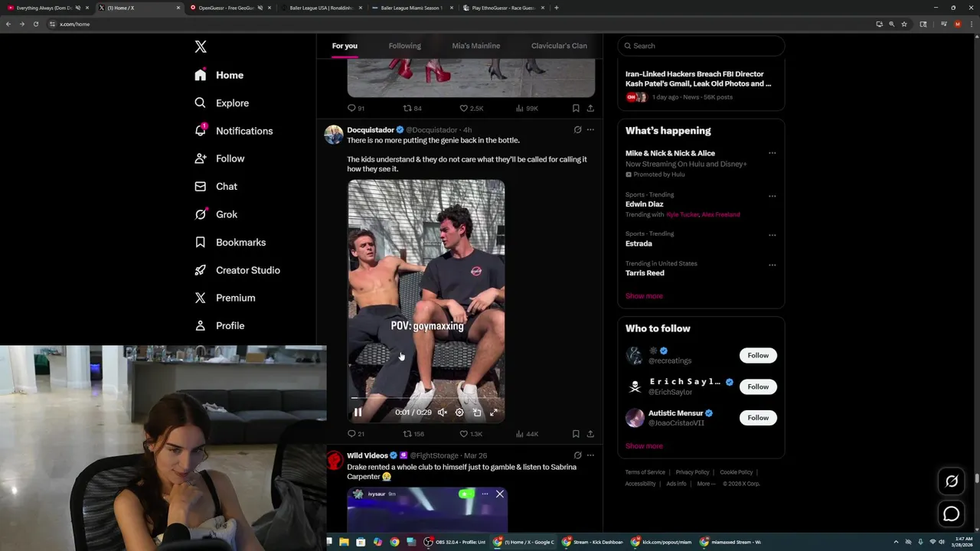Viewport: 980px width, 551px height.
Task: Open Premium in the sidebar
Action: (224, 298)
